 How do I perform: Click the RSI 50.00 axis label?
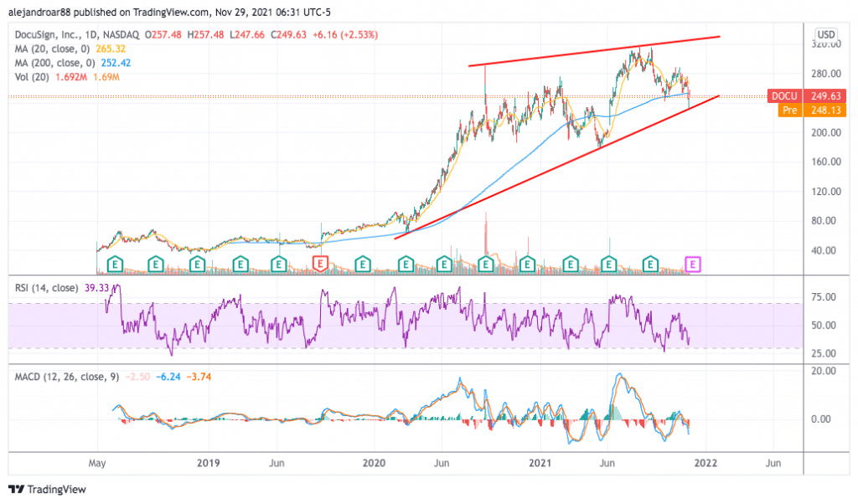[x=824, y=325]
